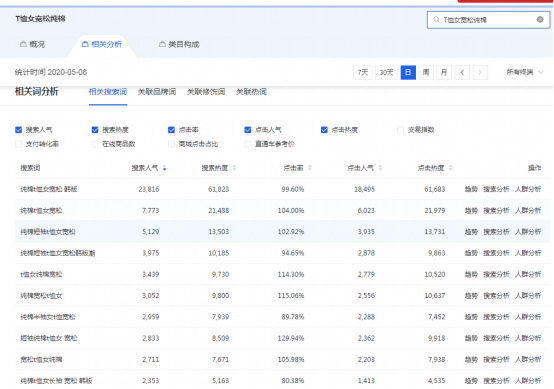Screen dimensions: 554x389
Task: Open 趋势 for the 2,833 row
Action: [471, 338]
